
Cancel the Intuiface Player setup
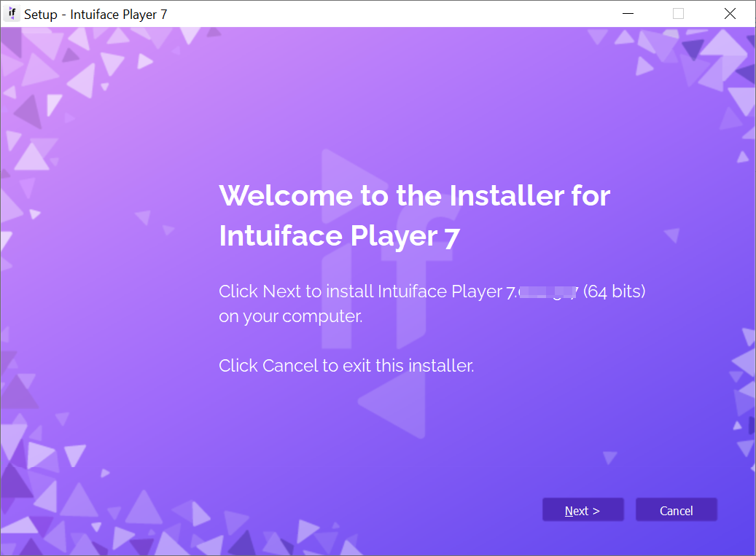677,510
